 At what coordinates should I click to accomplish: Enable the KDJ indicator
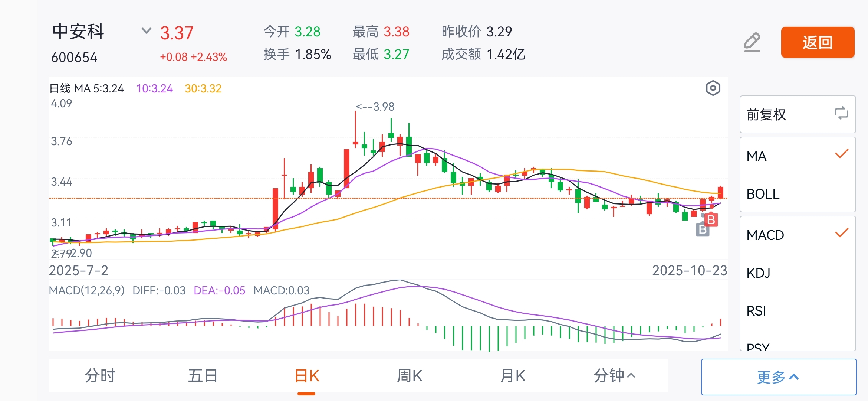click(798, 273)
